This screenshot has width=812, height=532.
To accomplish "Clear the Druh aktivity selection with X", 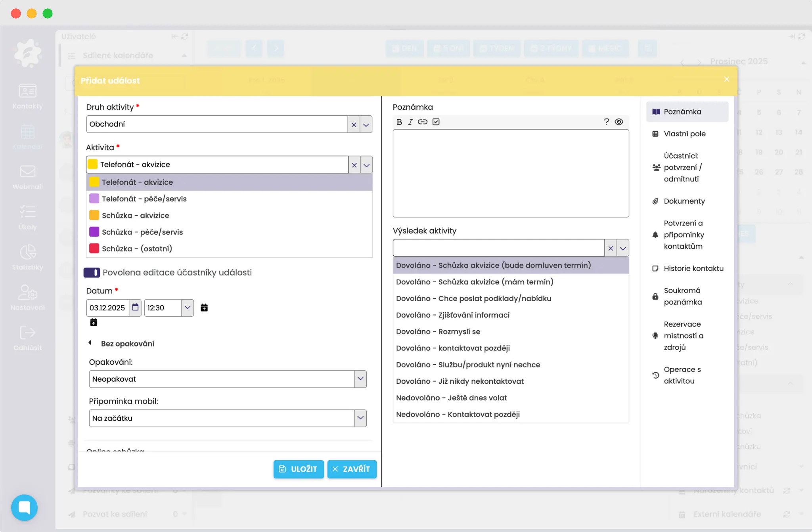I will point(354,124).
